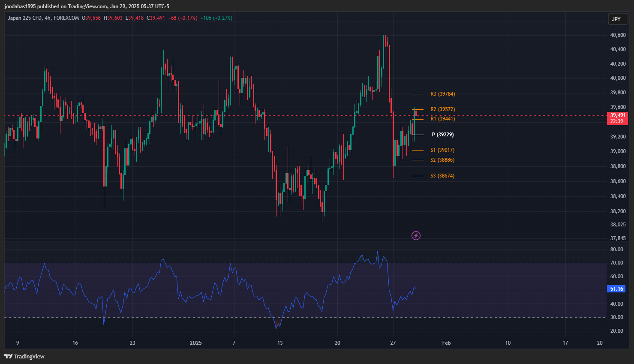The width and height of the screenshot is (634, 364).
Task: Click the 40,000 price axis label
Action: pos(618,78)
